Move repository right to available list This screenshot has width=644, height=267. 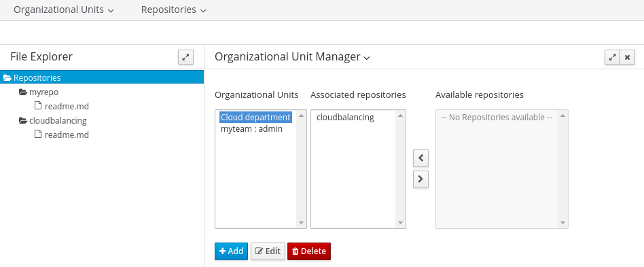[x=421, y=179]
